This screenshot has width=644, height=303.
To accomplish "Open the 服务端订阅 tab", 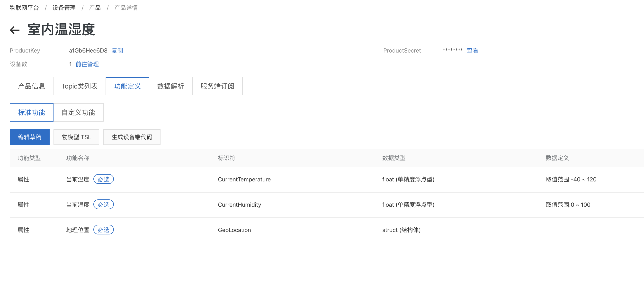I will click(x=217, y=86).
